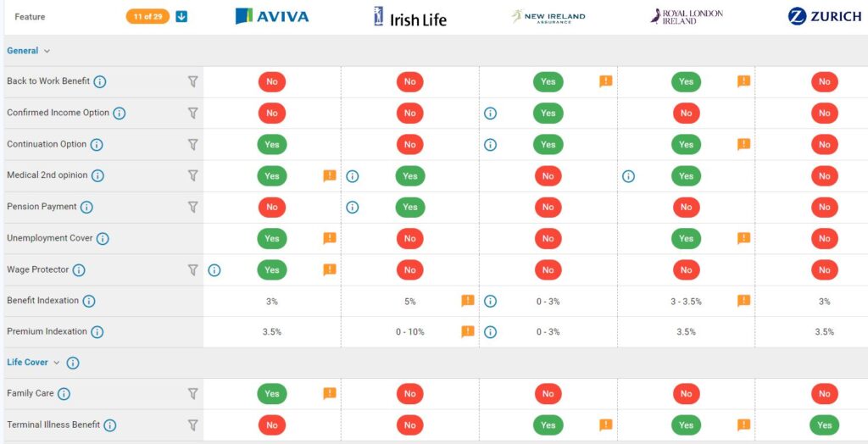Click Royal London Ireland logo
This screenshot has height=444, width=868.
coord(686,16)
